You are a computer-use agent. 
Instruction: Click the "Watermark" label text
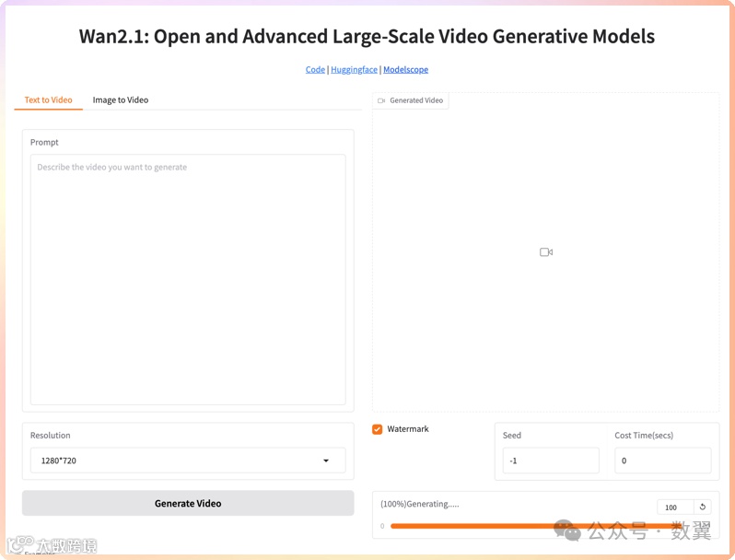coord(408,429)
